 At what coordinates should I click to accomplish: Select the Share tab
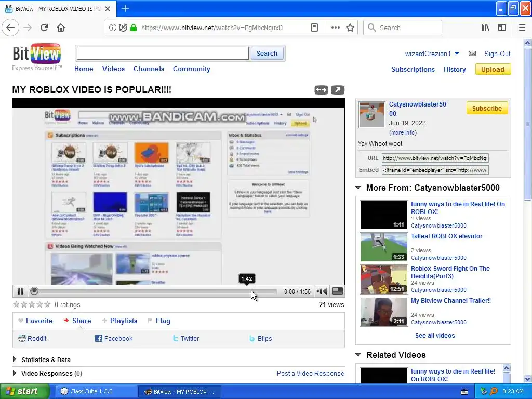coord(77,321)
